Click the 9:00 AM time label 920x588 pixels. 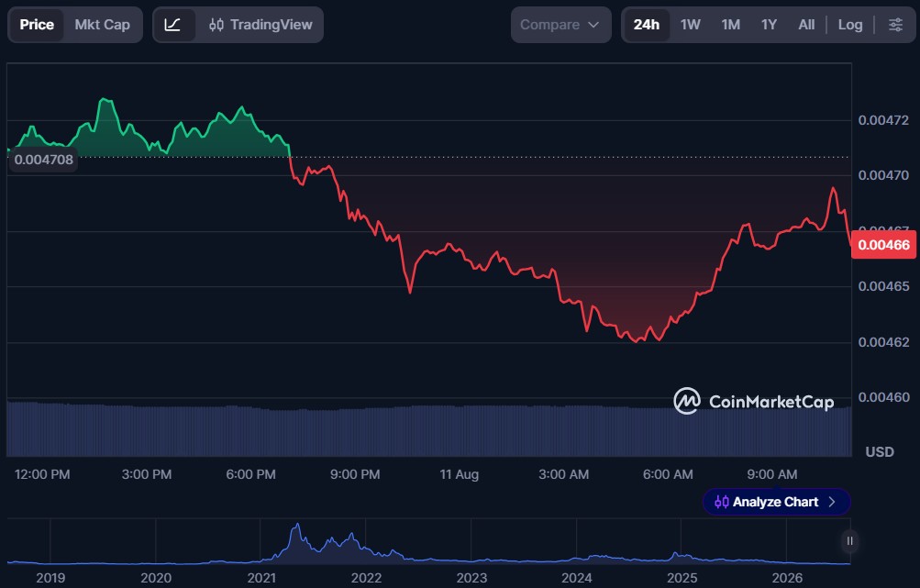[772, 474]
